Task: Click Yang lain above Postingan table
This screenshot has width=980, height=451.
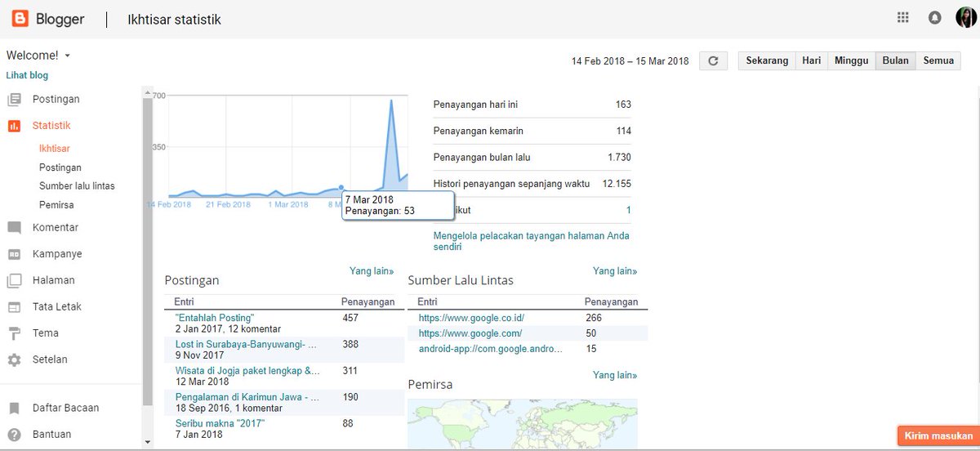Action: tap(372, 270)
